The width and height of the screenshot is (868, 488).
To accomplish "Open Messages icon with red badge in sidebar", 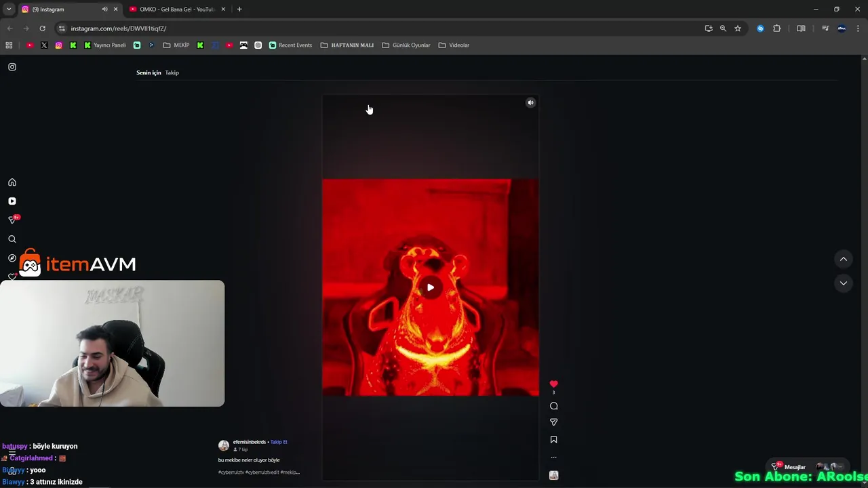I will point(13,220).
